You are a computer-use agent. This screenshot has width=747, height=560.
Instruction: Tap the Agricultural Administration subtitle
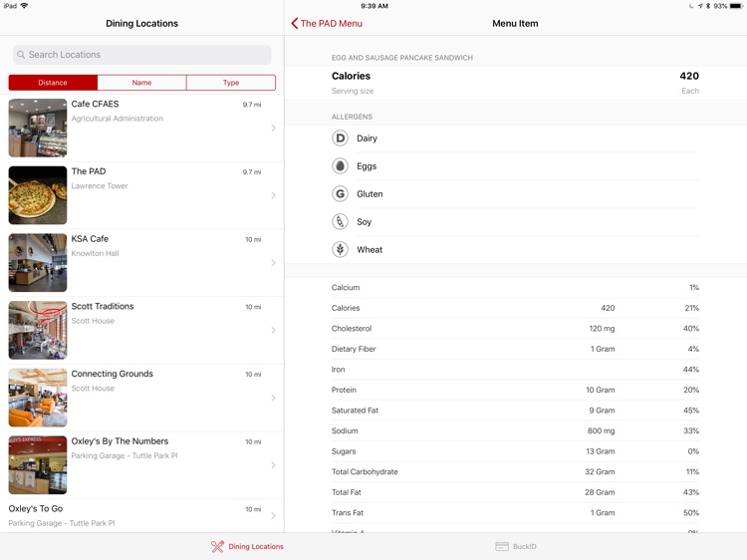118,119
